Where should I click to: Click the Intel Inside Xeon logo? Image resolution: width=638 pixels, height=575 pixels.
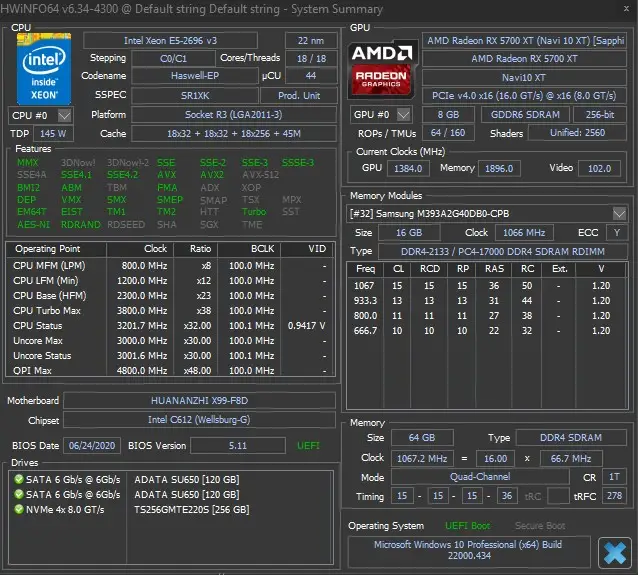click(44, 69)
